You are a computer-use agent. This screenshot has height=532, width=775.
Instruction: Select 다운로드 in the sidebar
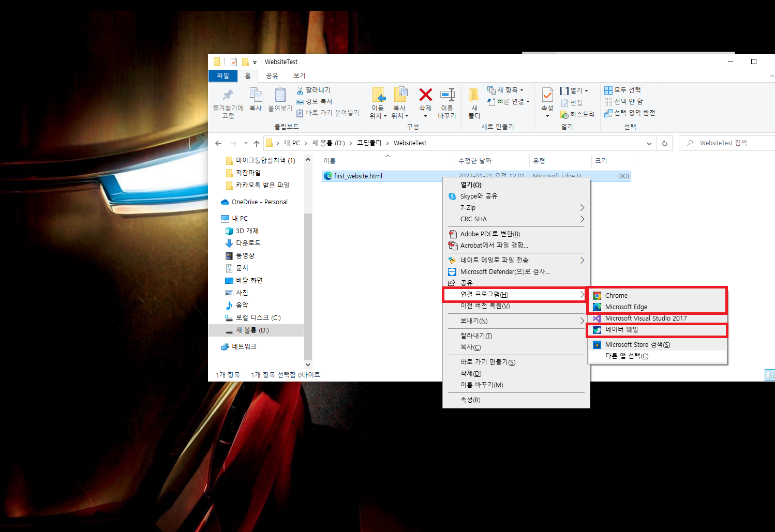click(243, 243)
